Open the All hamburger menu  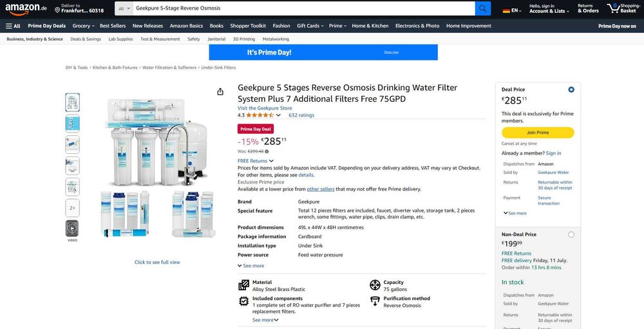click(13, 26)
